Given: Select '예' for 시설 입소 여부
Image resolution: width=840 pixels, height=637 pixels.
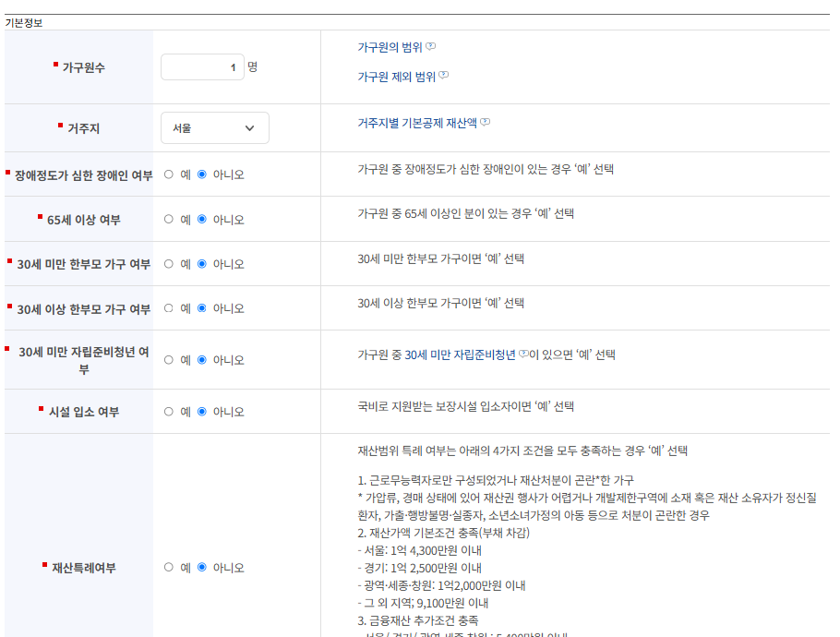Looking at the screenshot, I should 169,411.
